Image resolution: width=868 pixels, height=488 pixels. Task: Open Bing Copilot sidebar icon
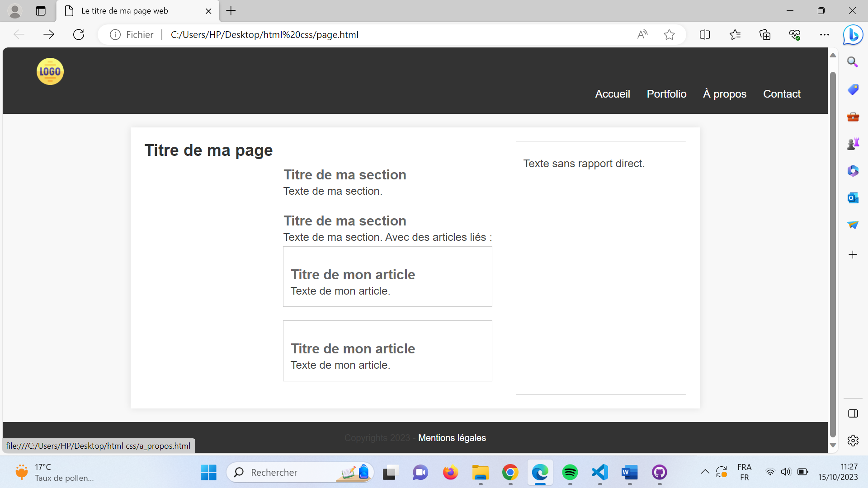tap(853, 35)
